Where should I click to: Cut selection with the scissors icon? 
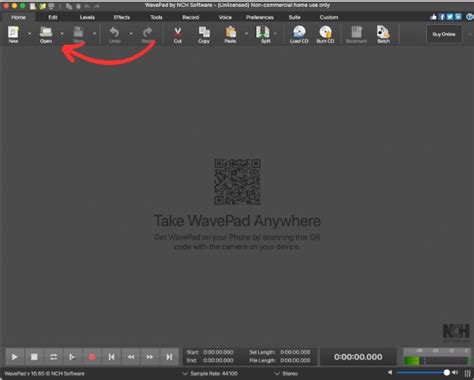[x=178, y=34]
